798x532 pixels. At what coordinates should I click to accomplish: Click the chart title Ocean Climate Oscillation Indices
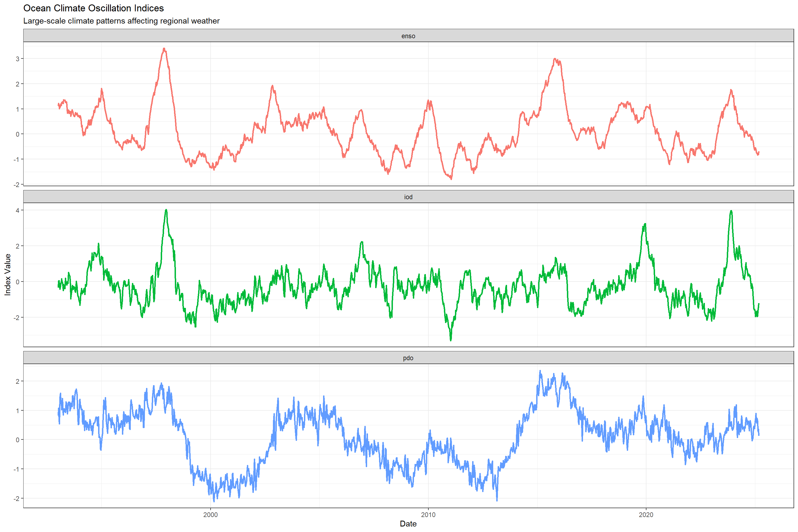tap(93, 8)
